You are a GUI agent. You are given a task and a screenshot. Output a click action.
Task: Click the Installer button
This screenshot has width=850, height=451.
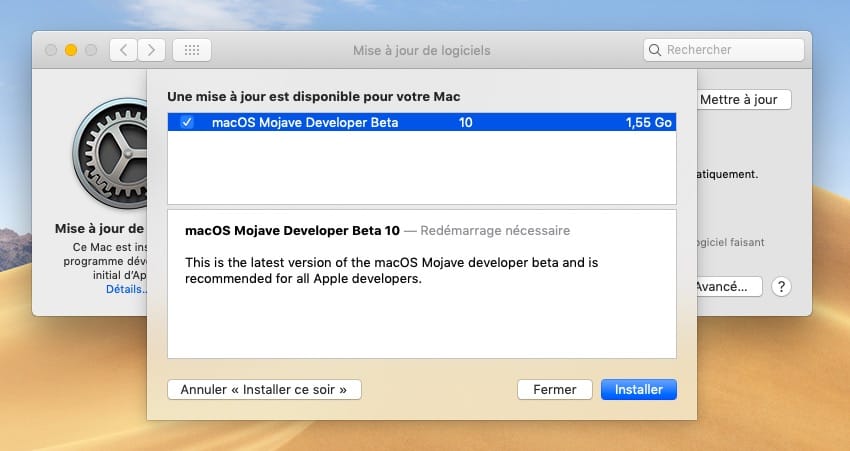[639, 390]
